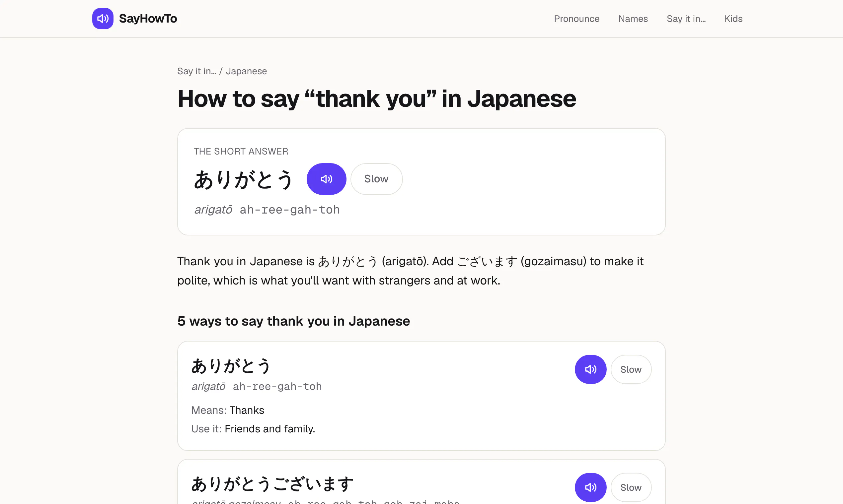The image size is (843, 504).
Task: Play slow audio in the short answer card
Action: [x=376, y=179]
